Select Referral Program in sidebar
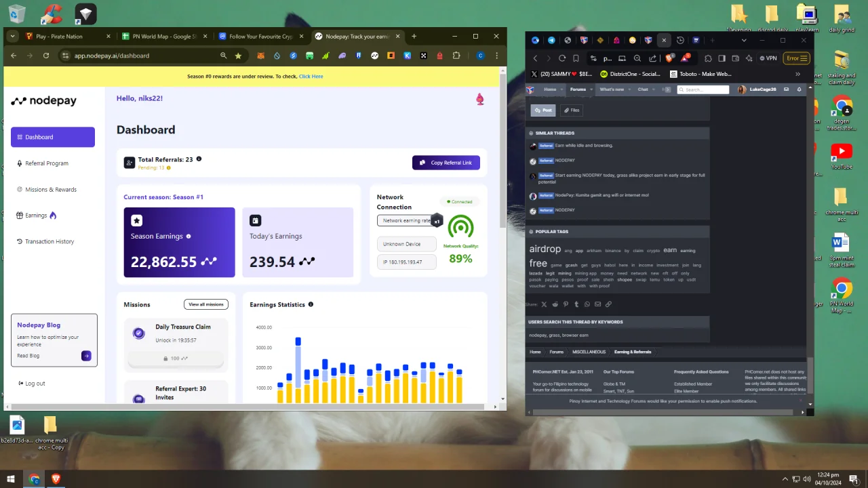The width and height of the screenshot is (868, 488). 47,163
